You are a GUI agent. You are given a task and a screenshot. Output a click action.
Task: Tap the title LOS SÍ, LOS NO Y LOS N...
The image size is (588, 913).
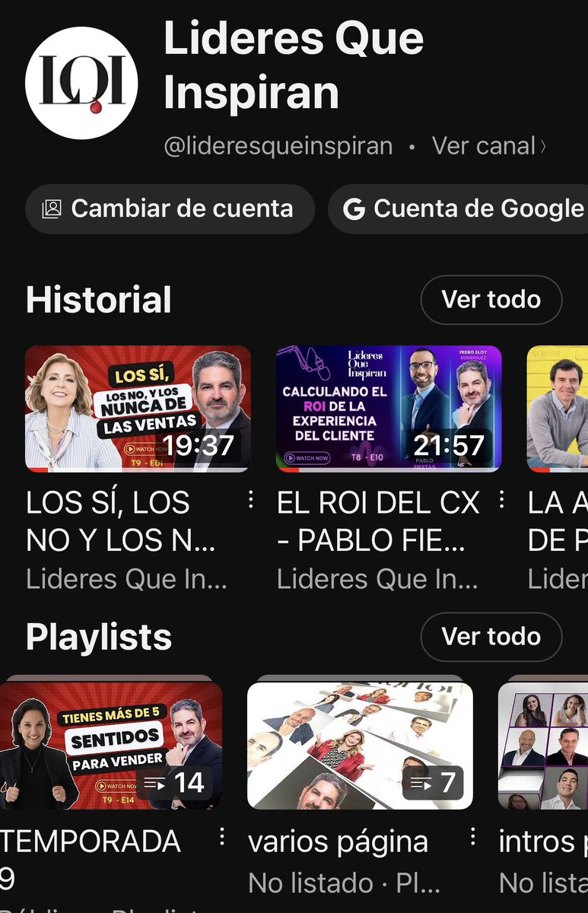tap(121, 521)
